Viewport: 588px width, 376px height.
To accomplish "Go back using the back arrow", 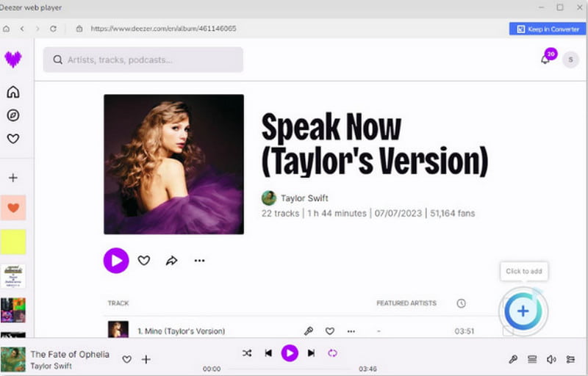I will tap(22, 29).
